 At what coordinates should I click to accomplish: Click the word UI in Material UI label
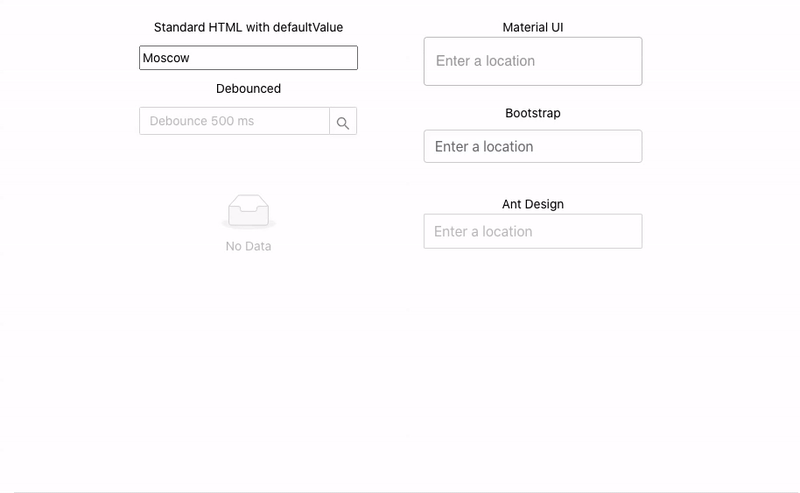tap(557, 28)
